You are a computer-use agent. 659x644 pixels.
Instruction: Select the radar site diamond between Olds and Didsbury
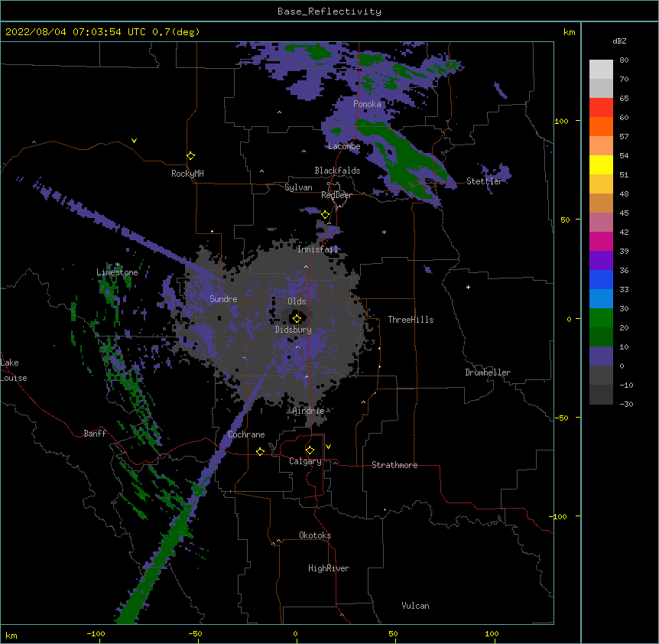tap(297, 318)
